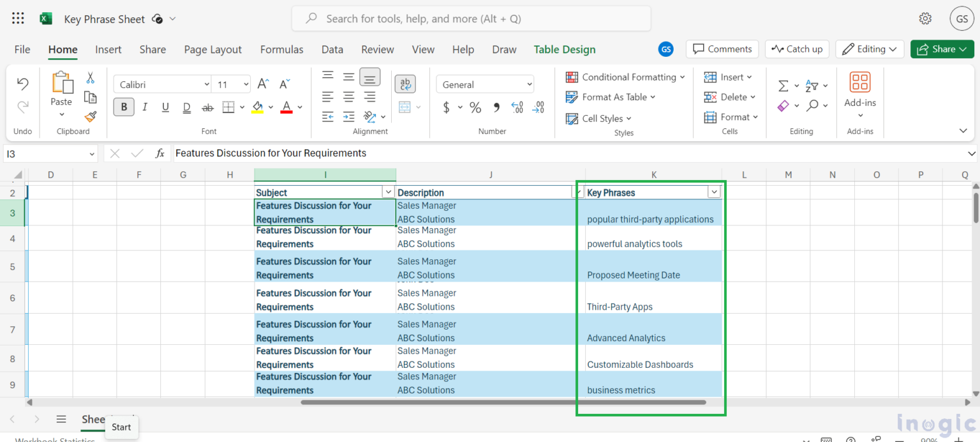Click the Copy icon in Clipboard
The height and width of the screenshot is (442, 980).
tap(90, 97)
